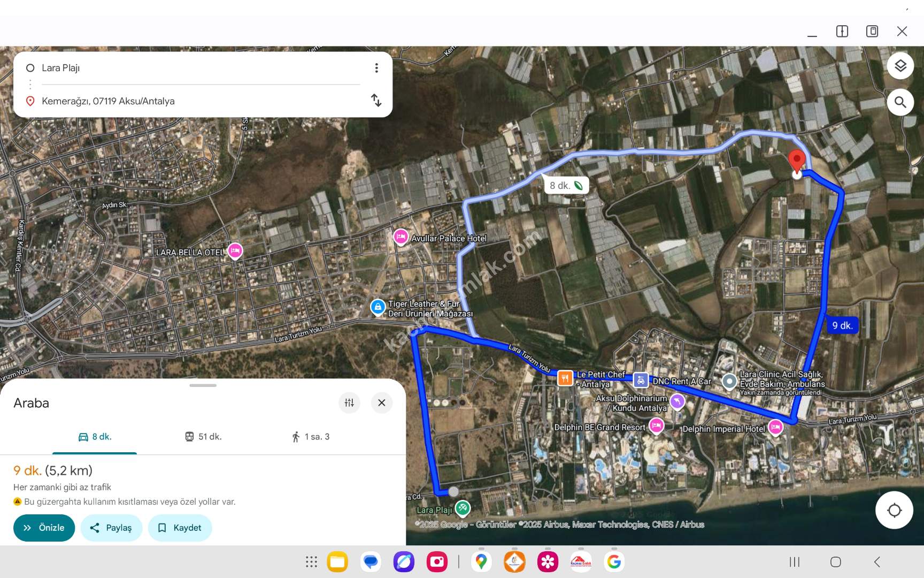This screenshot has height=578, width=924.
Task: Select the driving 8 dk. tab
Action: pos(95,437)
